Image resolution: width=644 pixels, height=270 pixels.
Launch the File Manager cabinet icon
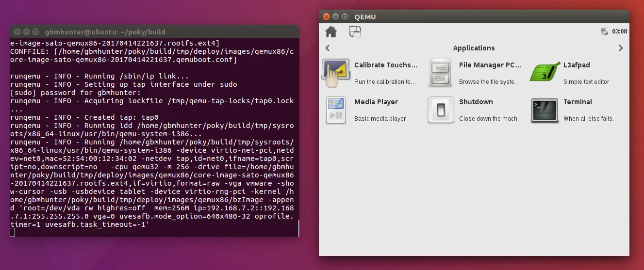point(441,73)
